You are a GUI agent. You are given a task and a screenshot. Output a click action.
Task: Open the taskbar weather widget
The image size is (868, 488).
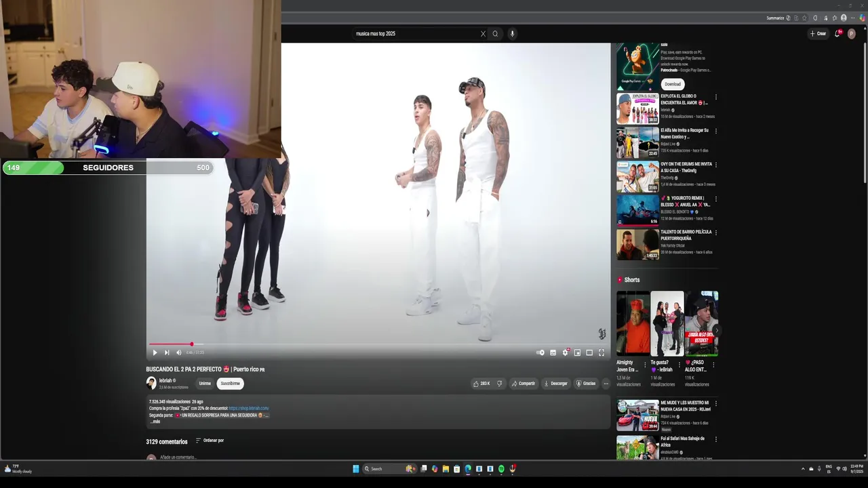pyautogui.click(x=18, y=468)
